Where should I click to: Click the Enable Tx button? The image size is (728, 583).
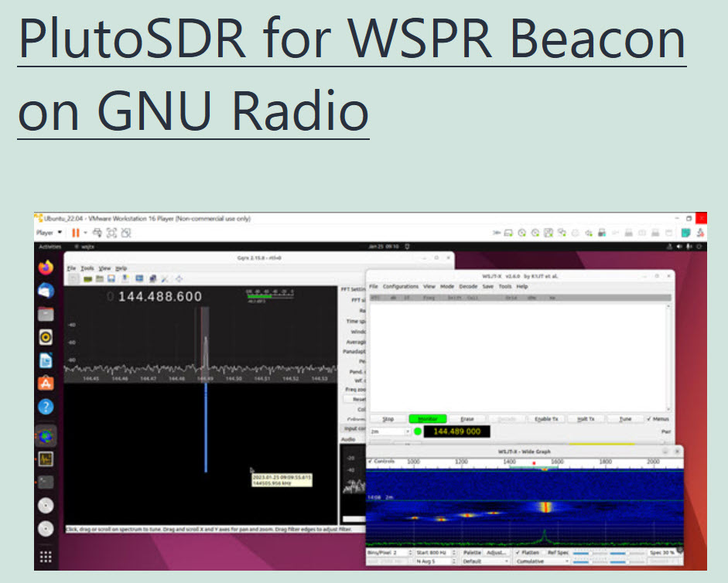point(547,419)
